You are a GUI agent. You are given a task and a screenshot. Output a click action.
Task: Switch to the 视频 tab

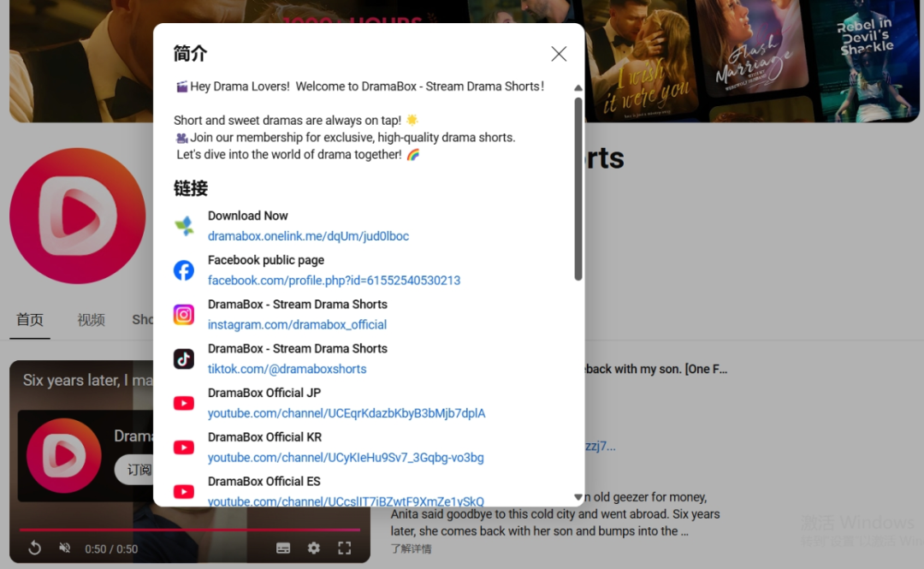click(x=91, y=320)
